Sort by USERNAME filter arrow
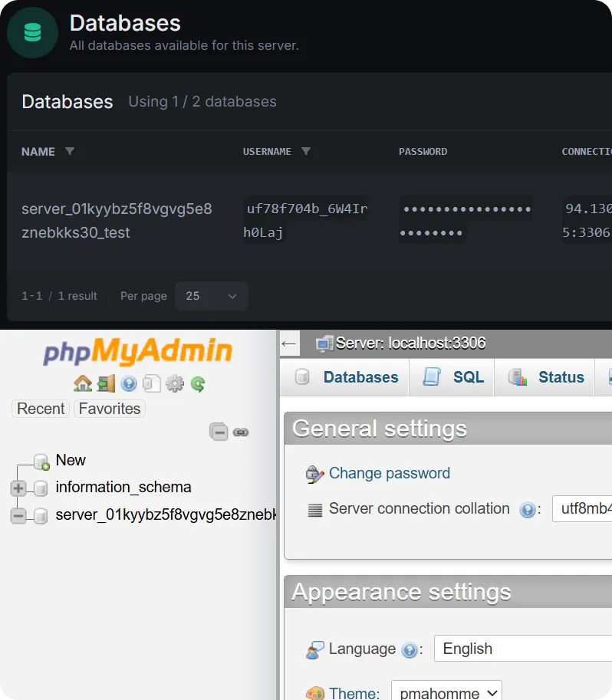The width and height of the screenshot is (612, 700). point(305,151)
